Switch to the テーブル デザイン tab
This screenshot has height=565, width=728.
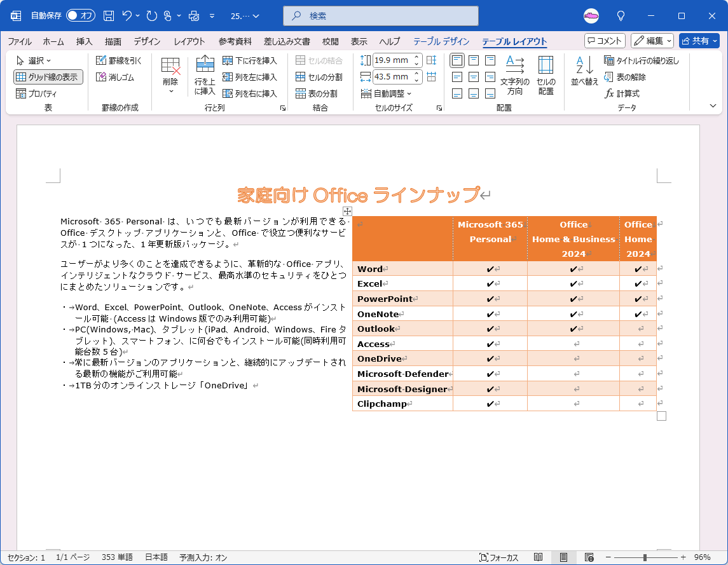click(x=441, y=41)
